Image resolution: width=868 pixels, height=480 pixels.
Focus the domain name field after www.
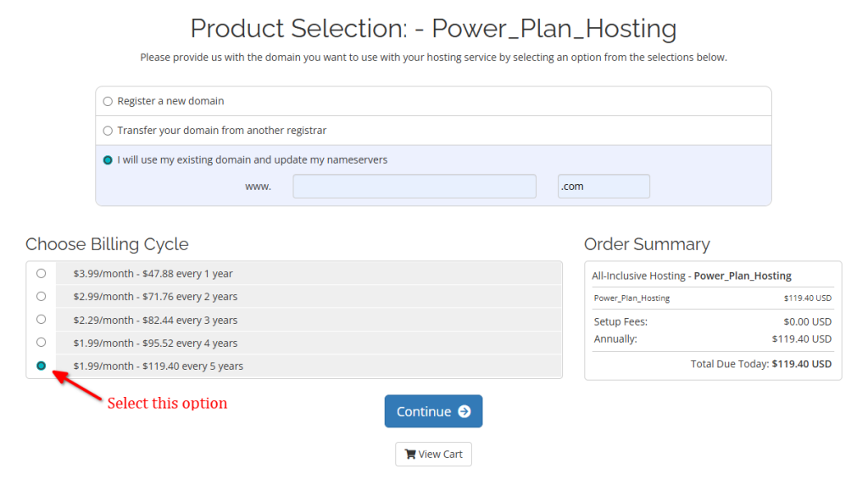click(x=414, y=187)
